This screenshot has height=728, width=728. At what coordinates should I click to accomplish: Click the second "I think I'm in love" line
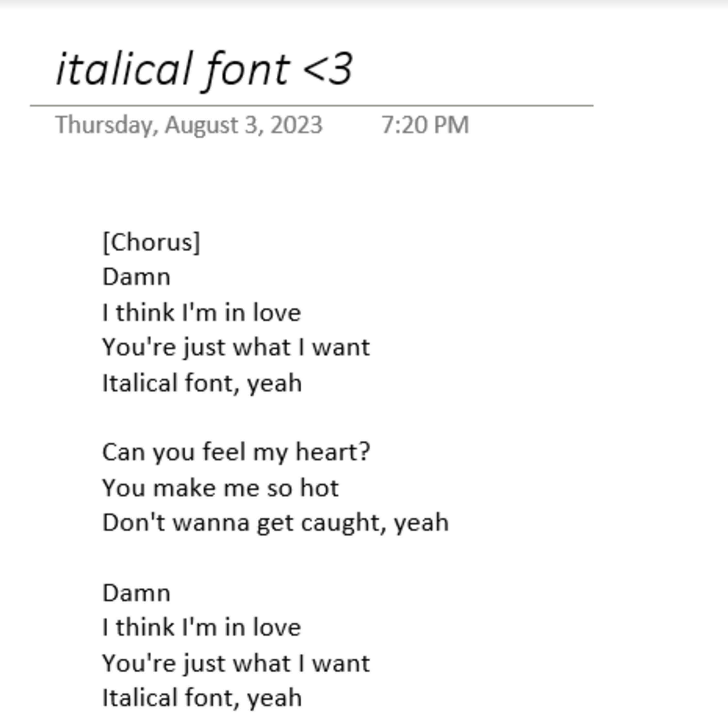pyautogui.click(x=202, y=627)
